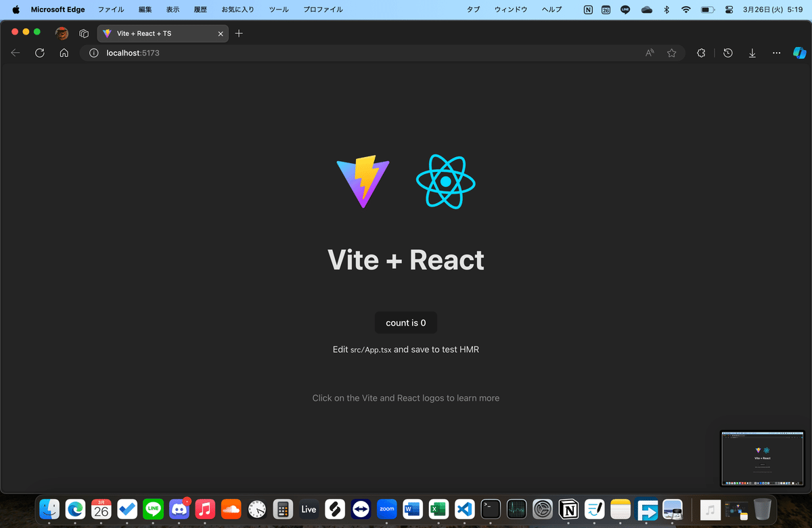This screenshot has width=812, height=528.
Task: Open the 編集 menu
Action: pyautogui.click(x=145, y=9)
